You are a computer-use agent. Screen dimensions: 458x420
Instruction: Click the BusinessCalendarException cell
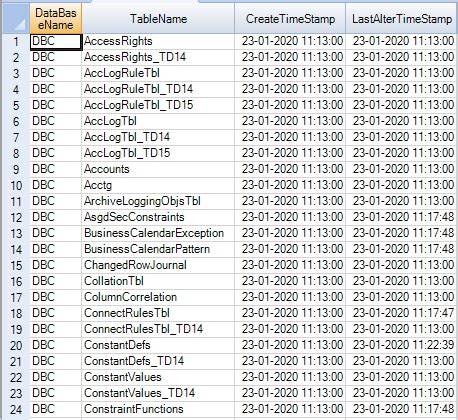pos(158,233)
